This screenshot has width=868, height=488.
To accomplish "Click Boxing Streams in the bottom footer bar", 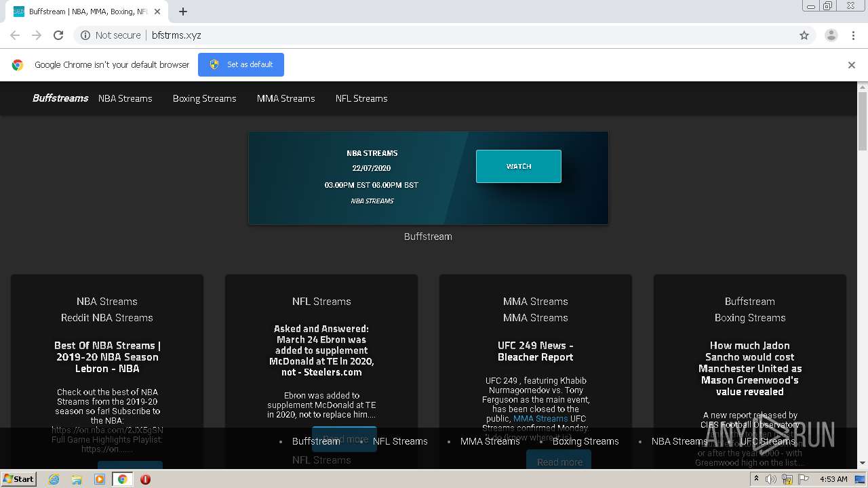I will pyautogui.click(x=586, y=441).
